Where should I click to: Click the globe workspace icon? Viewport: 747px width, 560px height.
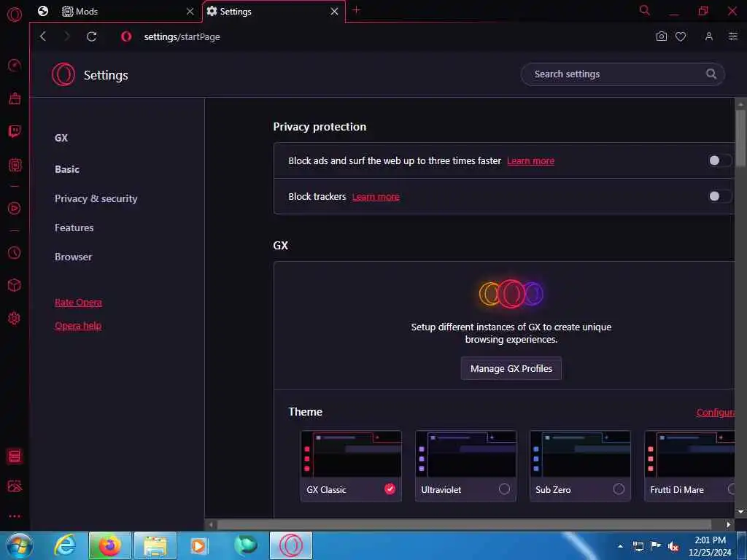click(x=43, y=11)
